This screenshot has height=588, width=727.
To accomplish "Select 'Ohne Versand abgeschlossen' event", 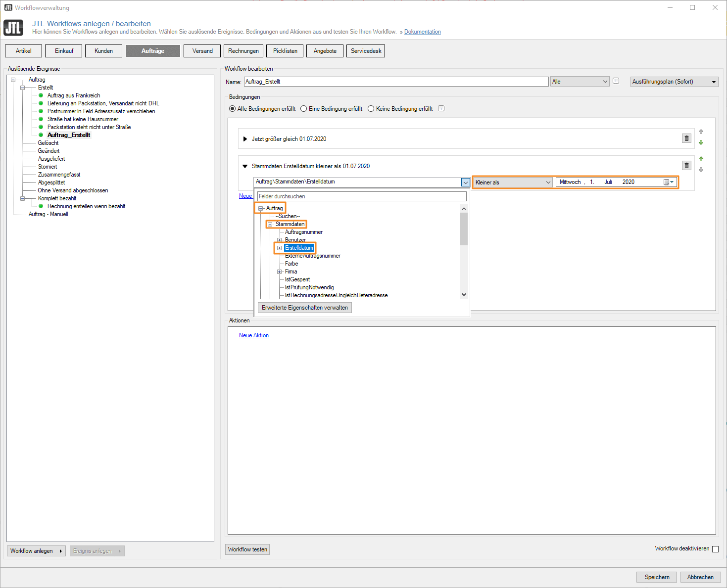I will click(73, 190).
